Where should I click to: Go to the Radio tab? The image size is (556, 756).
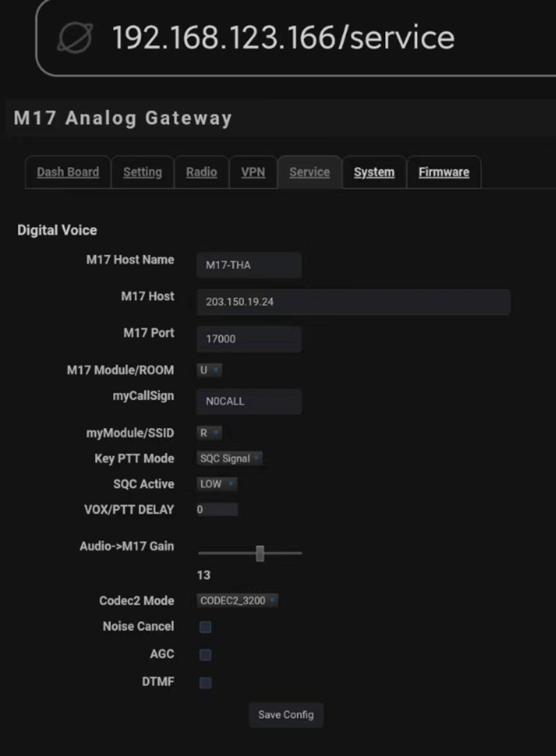(x=202, y=172)
